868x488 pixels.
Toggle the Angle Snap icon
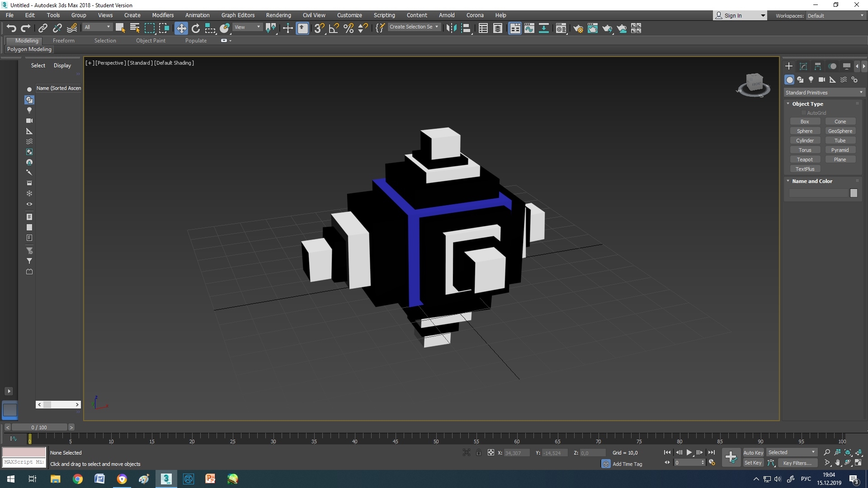[x=334, y=28]
